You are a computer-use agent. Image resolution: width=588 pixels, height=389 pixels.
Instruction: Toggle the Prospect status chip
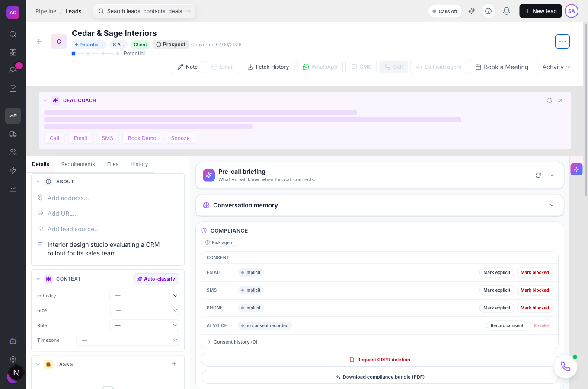(171, 45)
